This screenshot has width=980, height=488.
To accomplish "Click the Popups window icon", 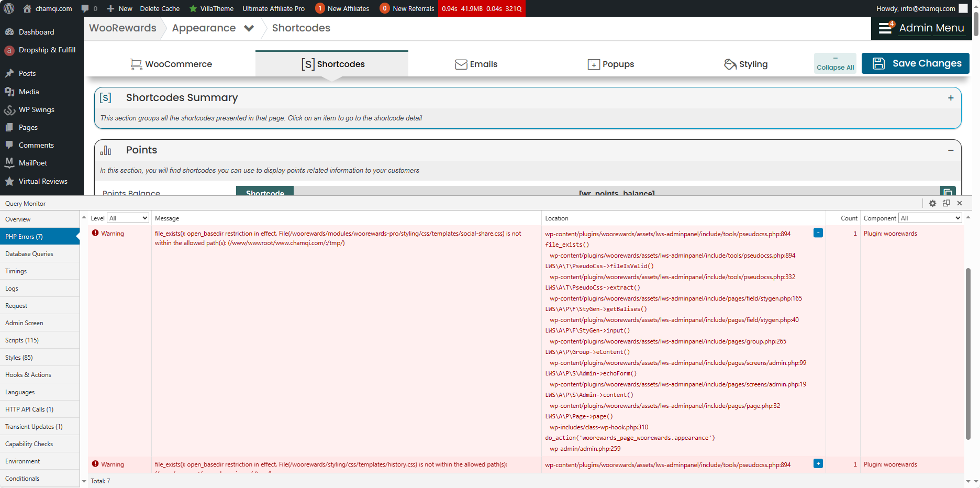I will pyautogui.click(x=594, y=64).
